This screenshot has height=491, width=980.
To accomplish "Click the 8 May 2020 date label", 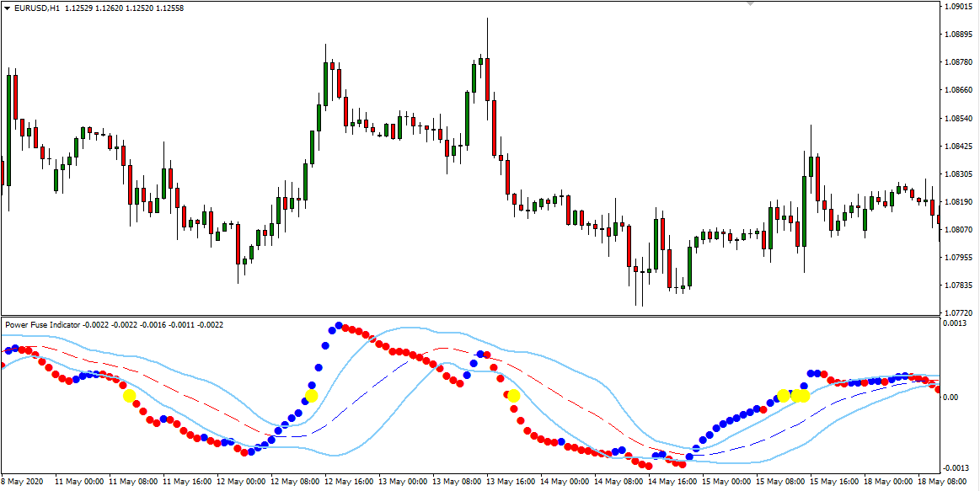I will click(x=22, y=483).
